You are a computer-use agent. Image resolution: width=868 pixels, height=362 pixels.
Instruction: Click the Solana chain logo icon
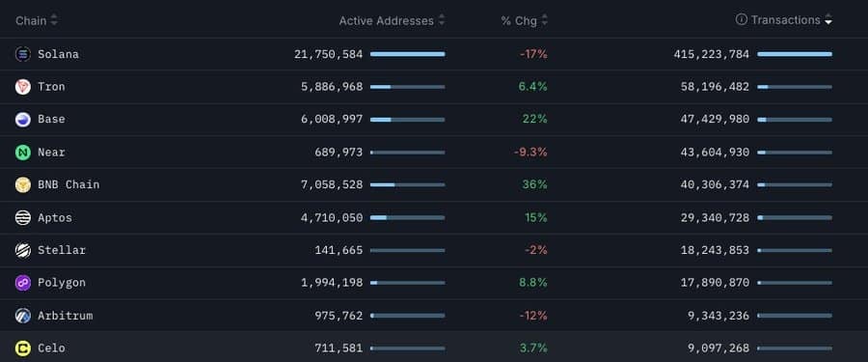click(23, 54)
